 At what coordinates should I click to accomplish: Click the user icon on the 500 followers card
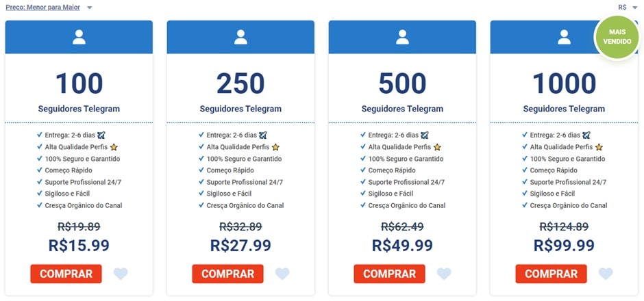(402, 37)
